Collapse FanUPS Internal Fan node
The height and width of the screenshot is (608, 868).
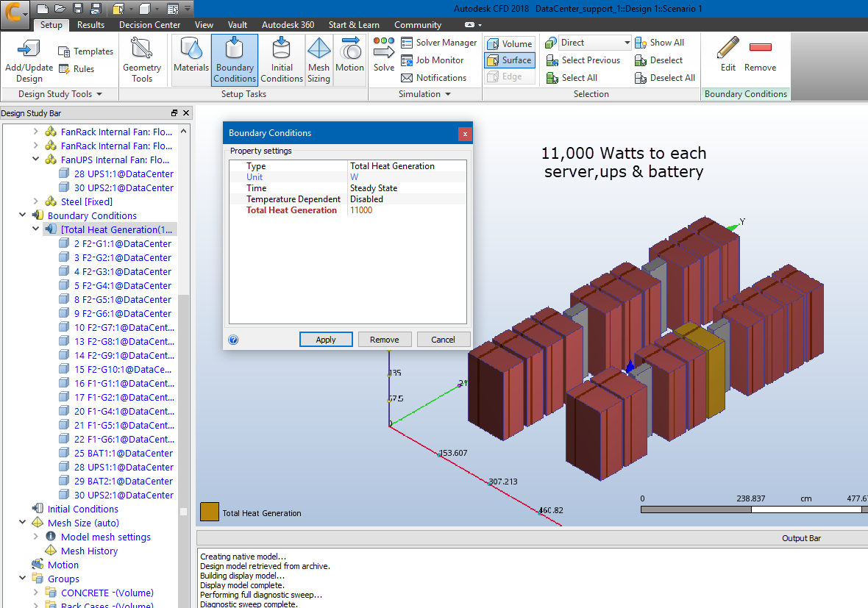(35, 160)
